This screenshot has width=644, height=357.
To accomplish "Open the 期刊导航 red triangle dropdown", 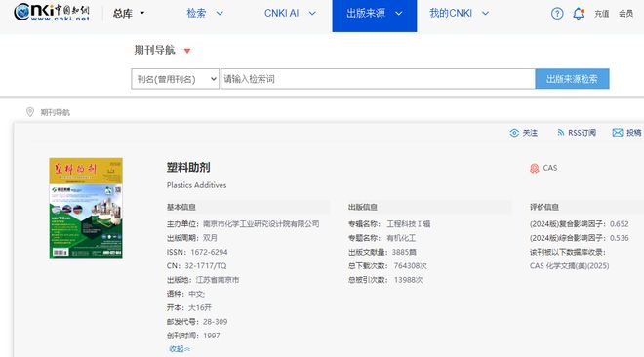I will pyautogui.click(x=187, y=51).
